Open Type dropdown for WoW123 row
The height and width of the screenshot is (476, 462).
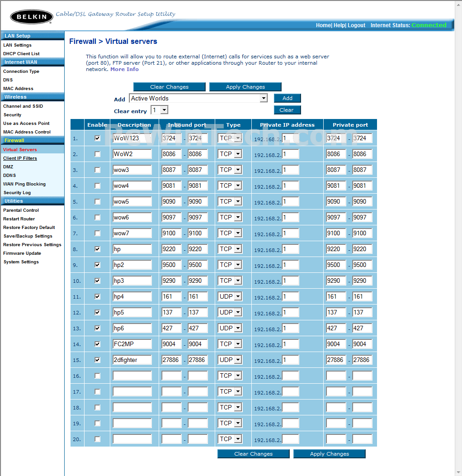pos(230,138)
